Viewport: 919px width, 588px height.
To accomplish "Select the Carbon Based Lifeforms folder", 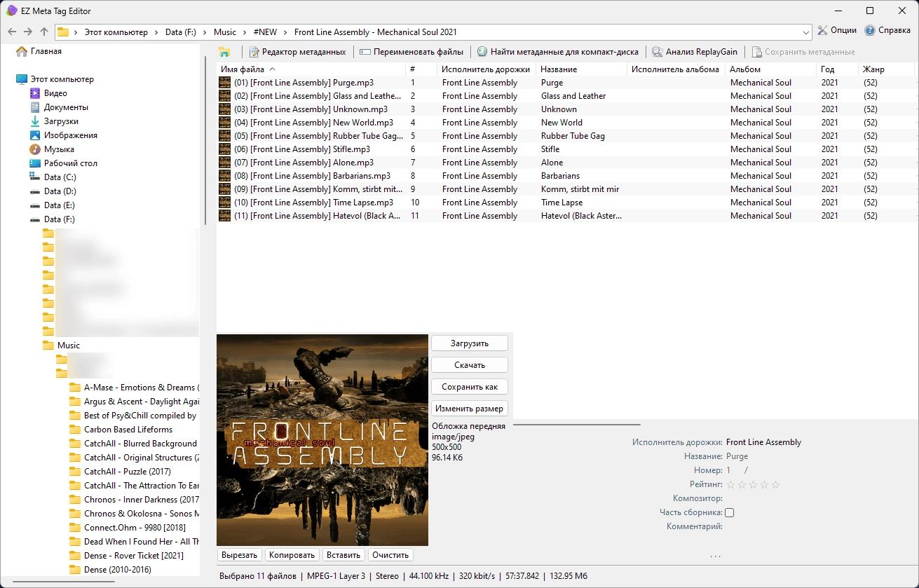I will point(128,430).
